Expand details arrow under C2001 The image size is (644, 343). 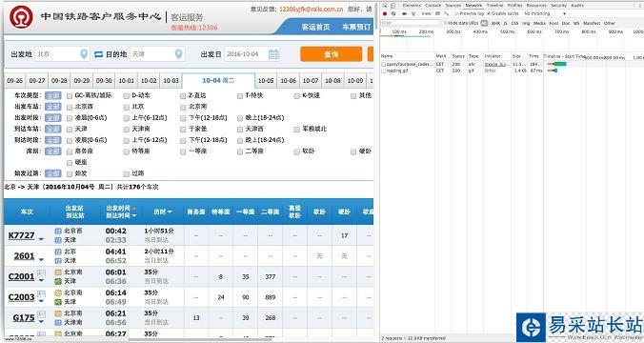[41, 280]
